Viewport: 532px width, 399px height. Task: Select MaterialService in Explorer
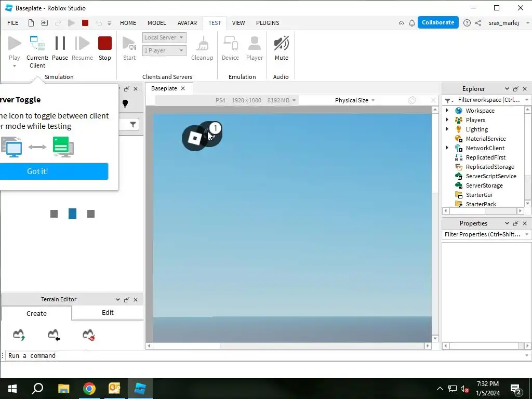click(486, 138)
